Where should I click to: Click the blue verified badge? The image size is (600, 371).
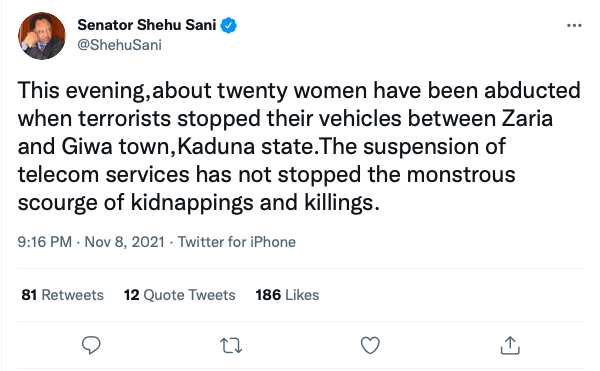click(228, 25)
